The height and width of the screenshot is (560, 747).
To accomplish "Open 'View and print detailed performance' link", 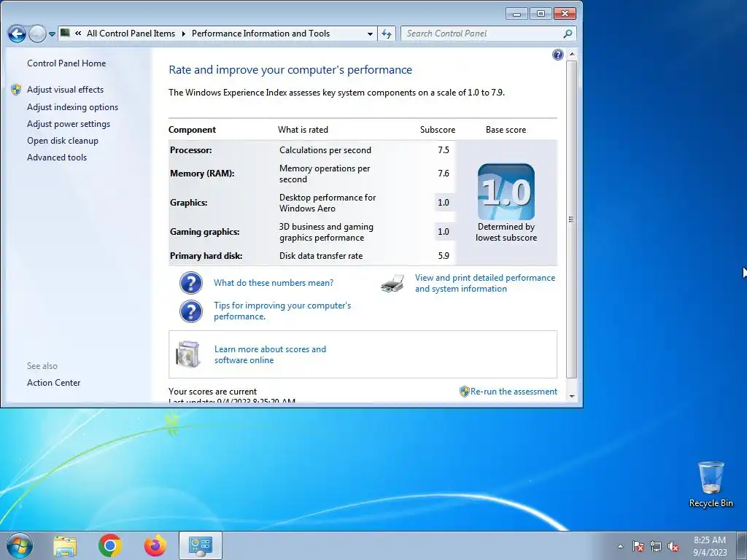I will (x=485, y=284).
